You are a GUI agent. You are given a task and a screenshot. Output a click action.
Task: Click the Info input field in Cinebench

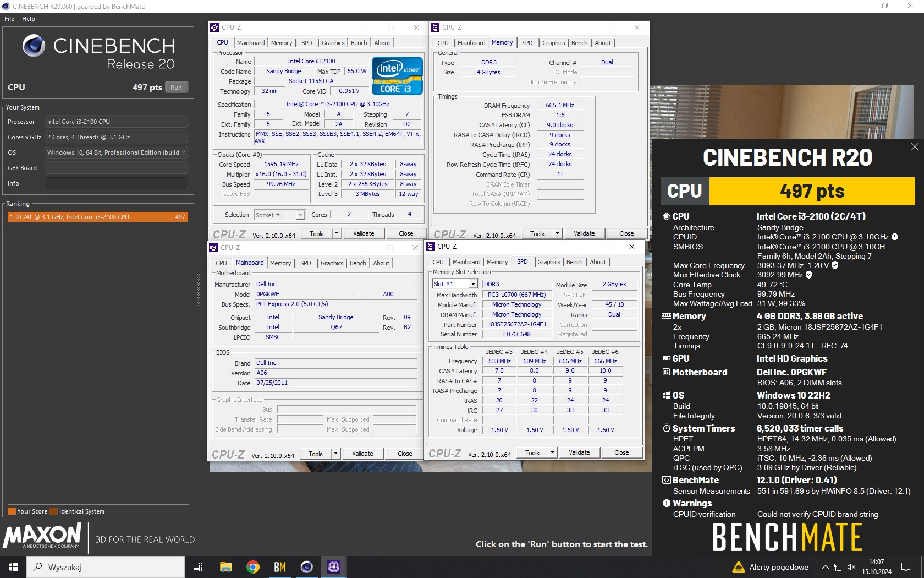116,183
